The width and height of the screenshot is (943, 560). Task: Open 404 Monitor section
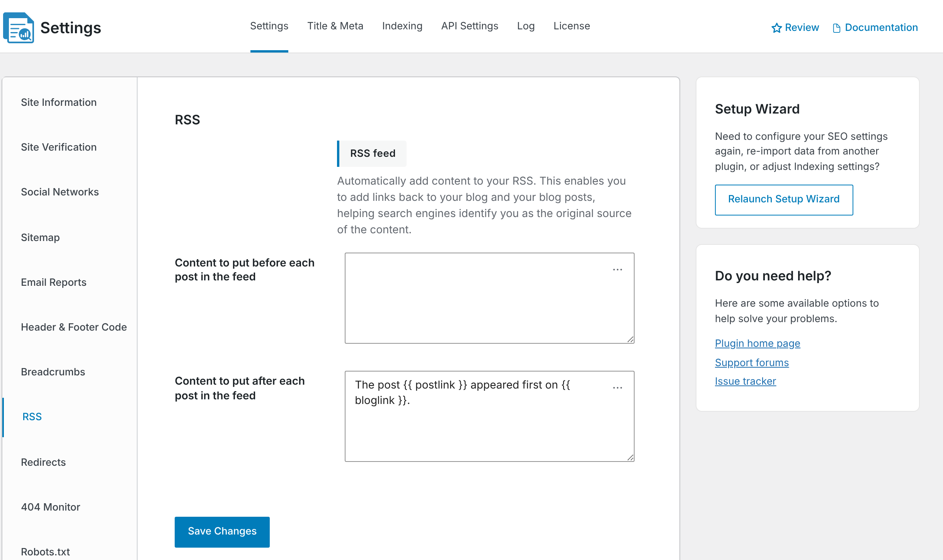[x=51, y=507]
